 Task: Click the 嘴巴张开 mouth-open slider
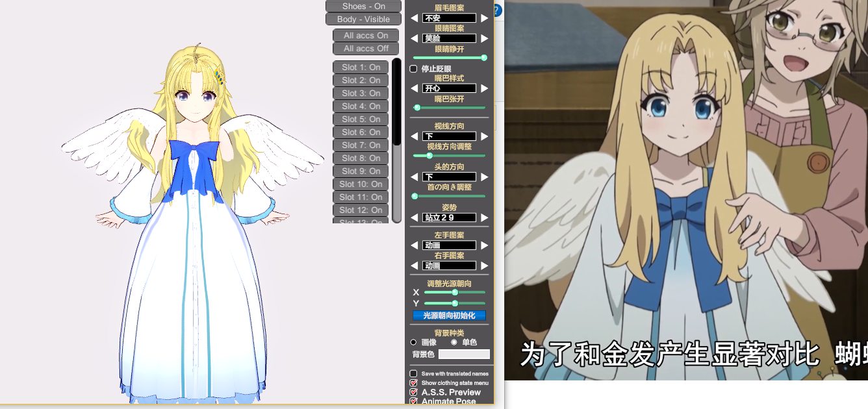[450, 108]
